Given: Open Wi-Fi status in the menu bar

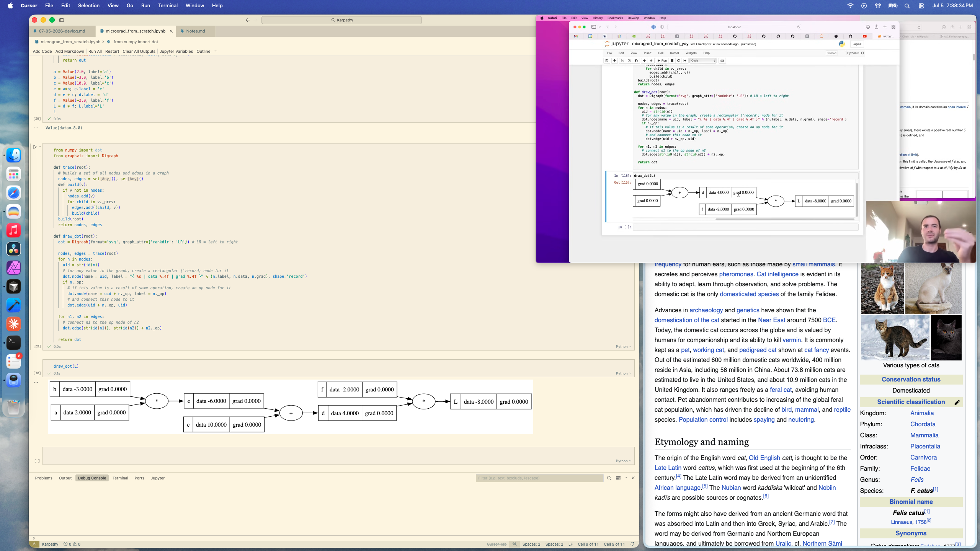Looking at the screenshot, I should coord(850,5).
